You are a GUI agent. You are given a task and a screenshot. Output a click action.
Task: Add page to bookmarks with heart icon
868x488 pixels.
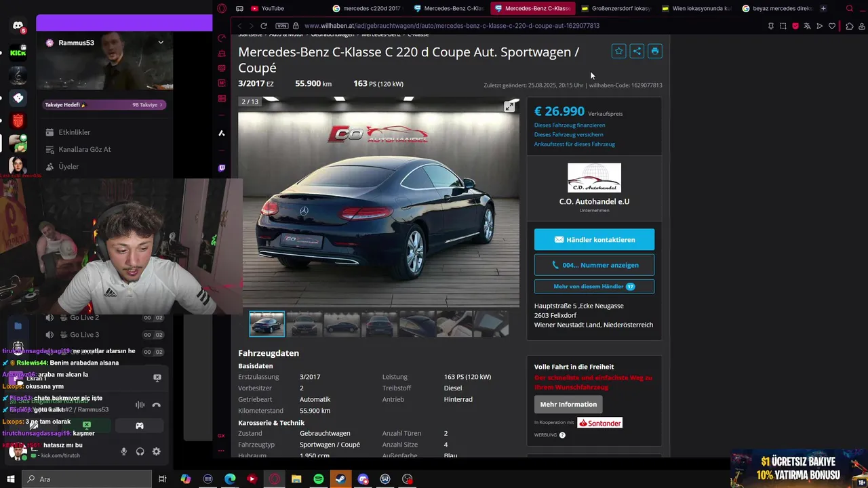832,26
